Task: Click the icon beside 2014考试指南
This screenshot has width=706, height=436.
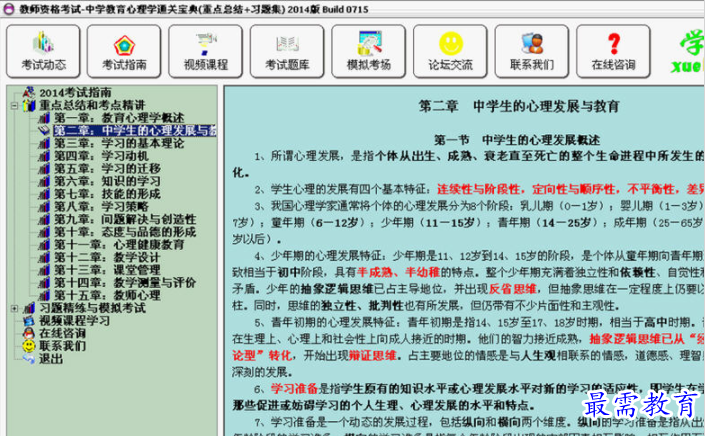Action: tap(29, 92)
